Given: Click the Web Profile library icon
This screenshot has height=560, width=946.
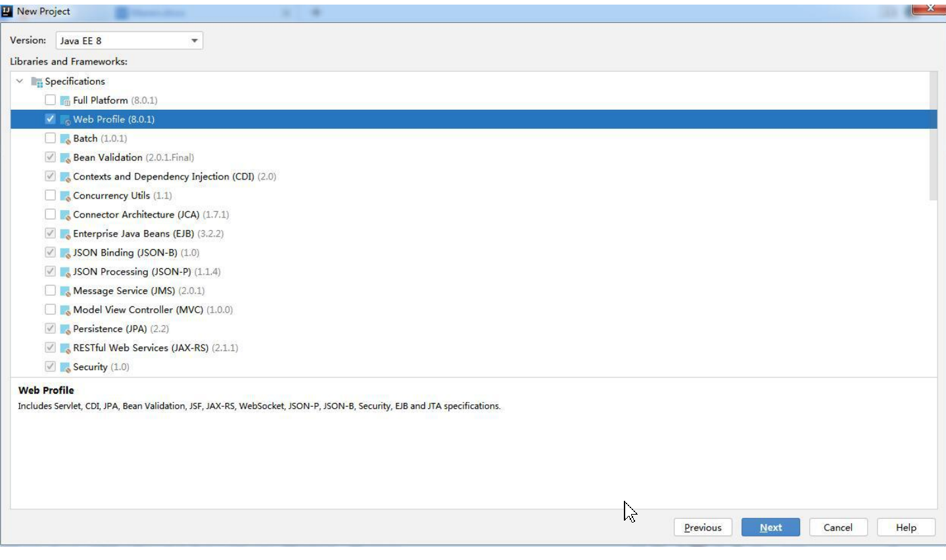Looking at the screenshot, I should 65,120.
